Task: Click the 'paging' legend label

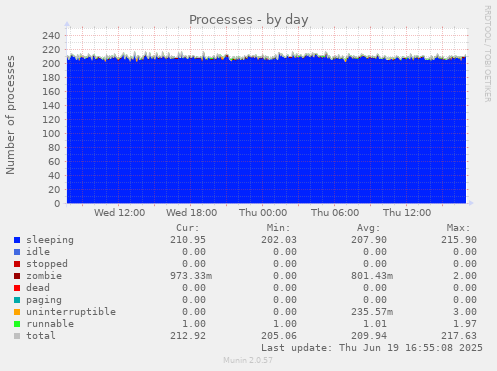Action: click(x=44, y=300)
